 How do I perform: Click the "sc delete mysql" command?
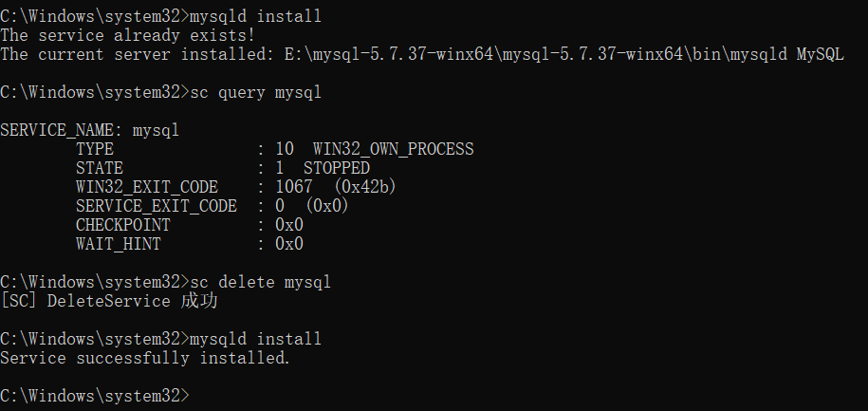[260, 282]
